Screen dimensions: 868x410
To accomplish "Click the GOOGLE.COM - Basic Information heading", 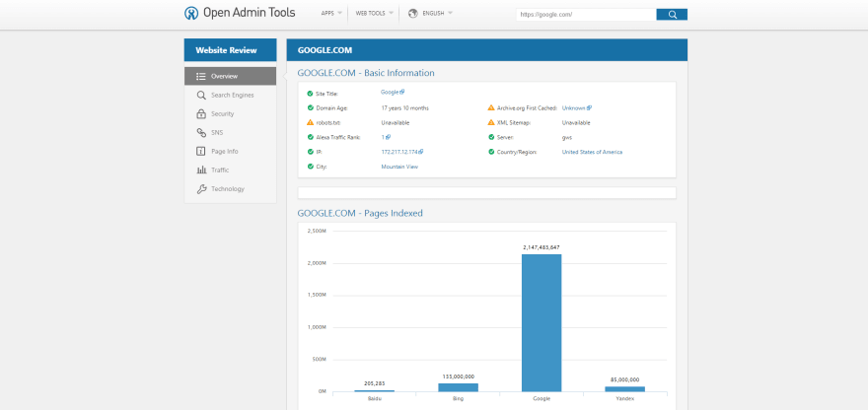I will pos(366,73).
